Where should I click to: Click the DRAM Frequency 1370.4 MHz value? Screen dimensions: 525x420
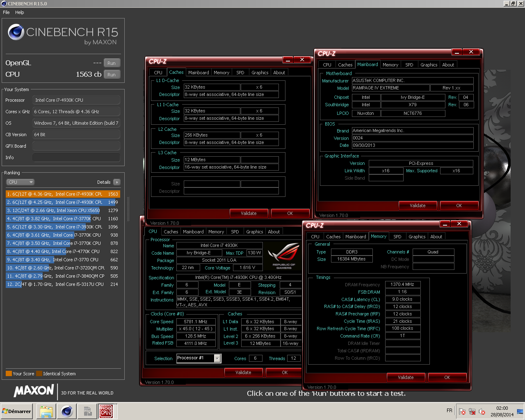(403, 284)
